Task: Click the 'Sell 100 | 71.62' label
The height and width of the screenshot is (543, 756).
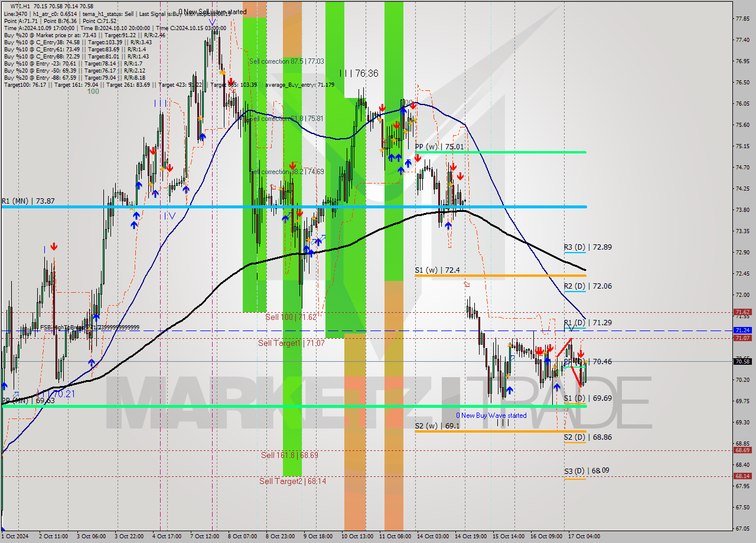Action: pos(291,317)
